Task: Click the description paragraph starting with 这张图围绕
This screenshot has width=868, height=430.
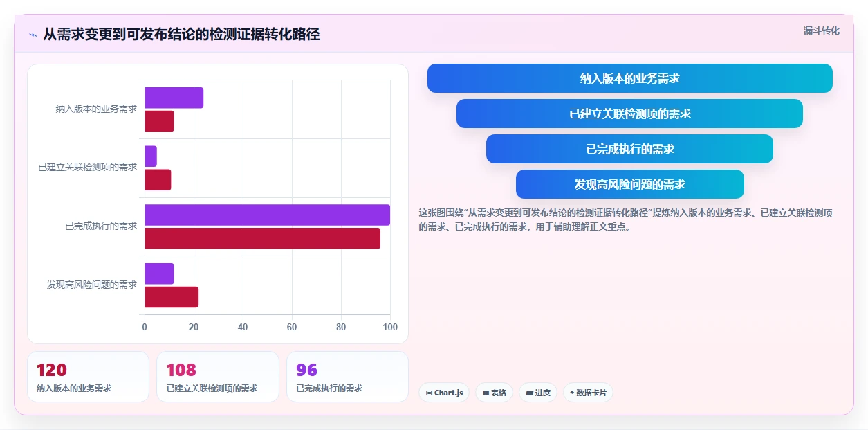Action: pos(626,220)
